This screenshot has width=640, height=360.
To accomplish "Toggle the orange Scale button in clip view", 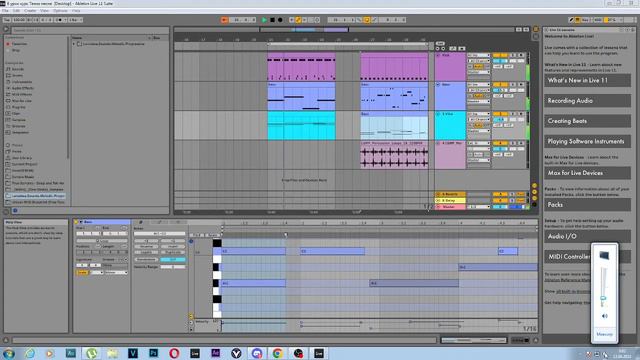I will coord(82,272).
